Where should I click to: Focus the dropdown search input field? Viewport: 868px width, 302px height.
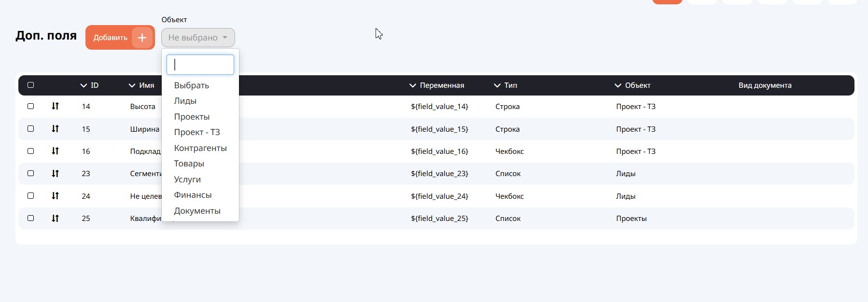point(200,65)
